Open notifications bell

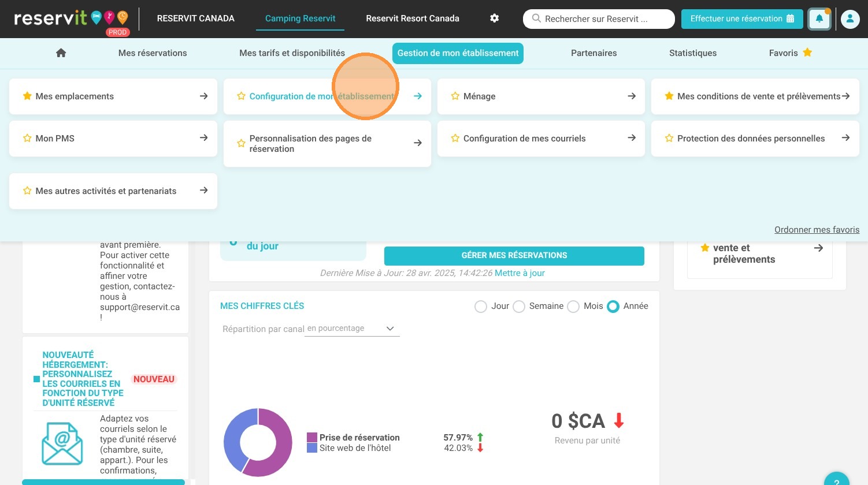pos(819,18)
